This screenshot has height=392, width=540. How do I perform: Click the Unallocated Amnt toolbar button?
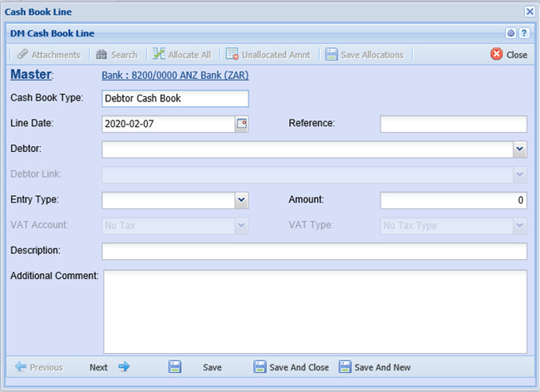(268, 55)
